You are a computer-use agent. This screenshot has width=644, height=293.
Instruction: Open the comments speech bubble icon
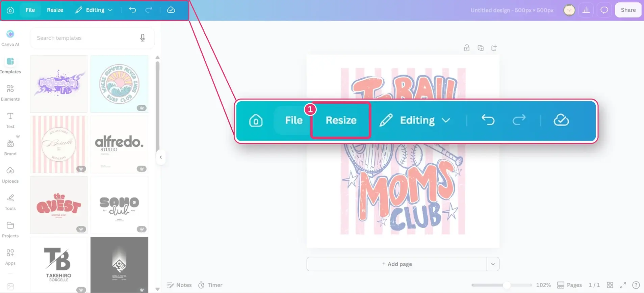(604, 10)
